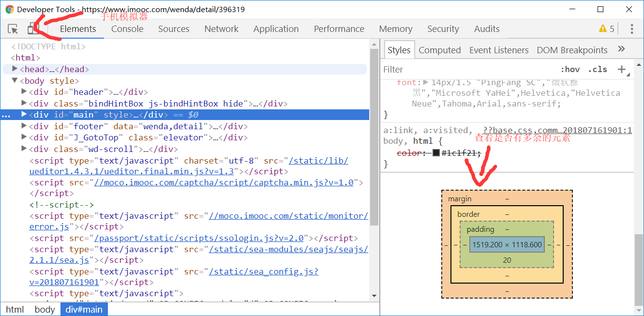Screen dimensions: 644x316
Task: Expand the div id footer node
Action: (x=24, y=126)
